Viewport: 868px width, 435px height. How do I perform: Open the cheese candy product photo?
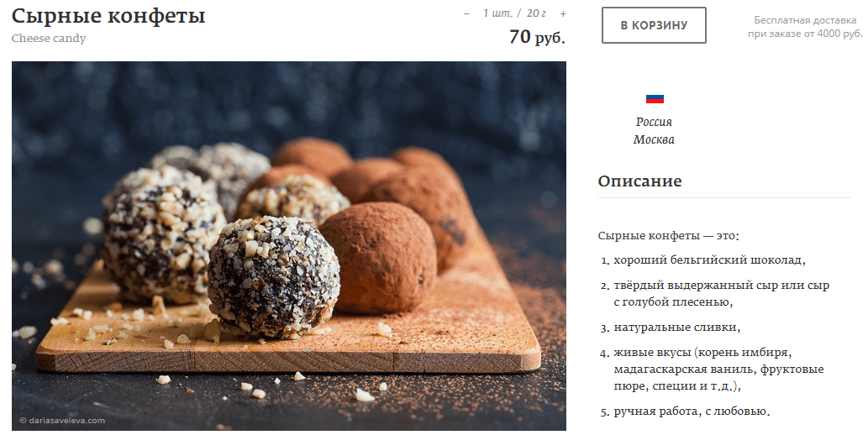(x=289, y=246)
